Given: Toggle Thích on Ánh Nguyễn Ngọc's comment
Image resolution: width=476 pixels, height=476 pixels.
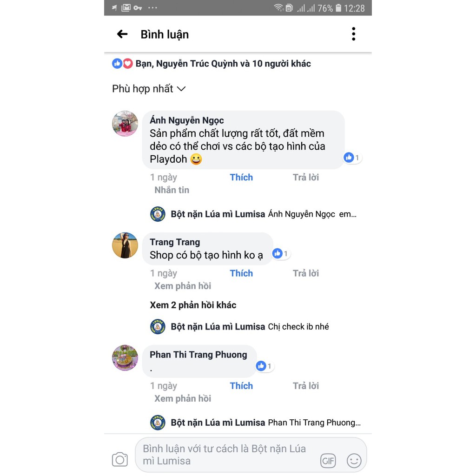Looking at the screenshot, I should tap(241, 177).
